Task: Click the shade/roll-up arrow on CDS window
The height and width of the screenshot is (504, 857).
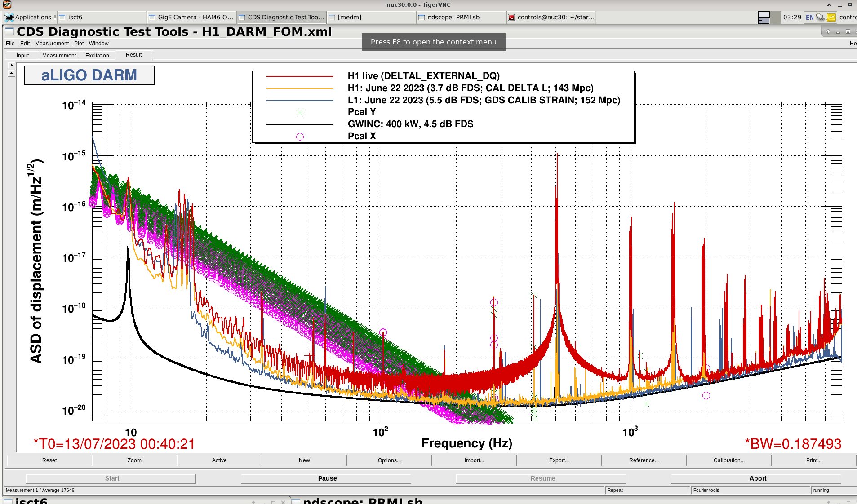Action: 828,31
